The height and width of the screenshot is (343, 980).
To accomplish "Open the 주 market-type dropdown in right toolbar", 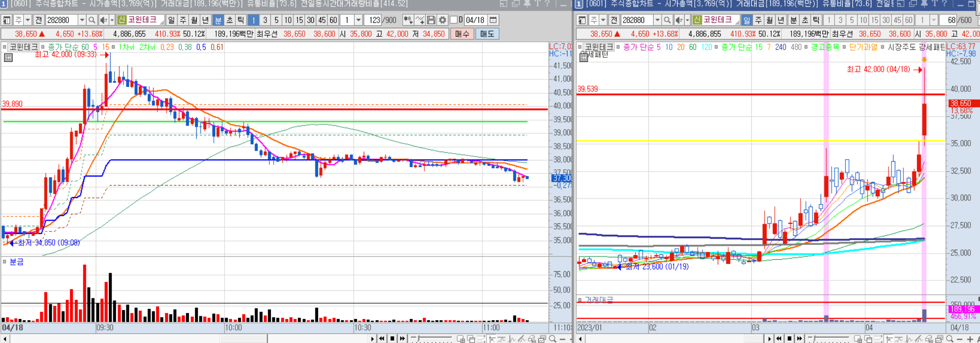I will [603, 20].
